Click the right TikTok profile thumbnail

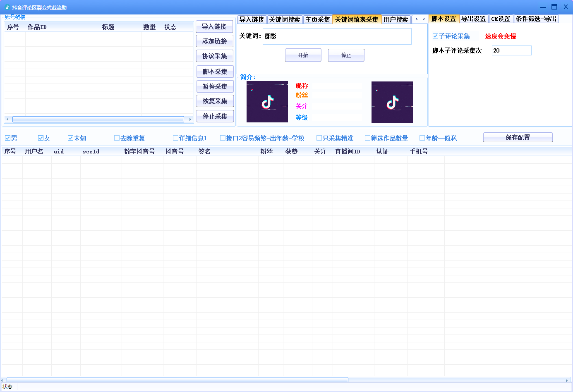(391, 102)
